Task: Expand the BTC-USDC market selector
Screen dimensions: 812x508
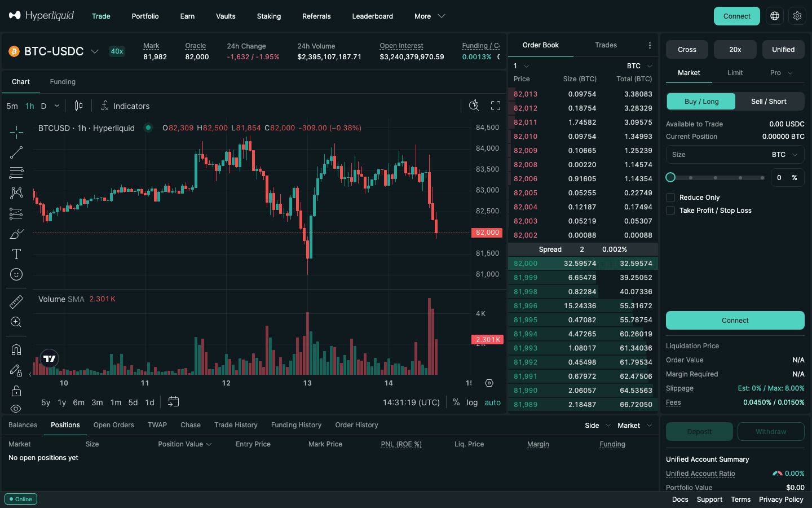Action: point(54,51)
